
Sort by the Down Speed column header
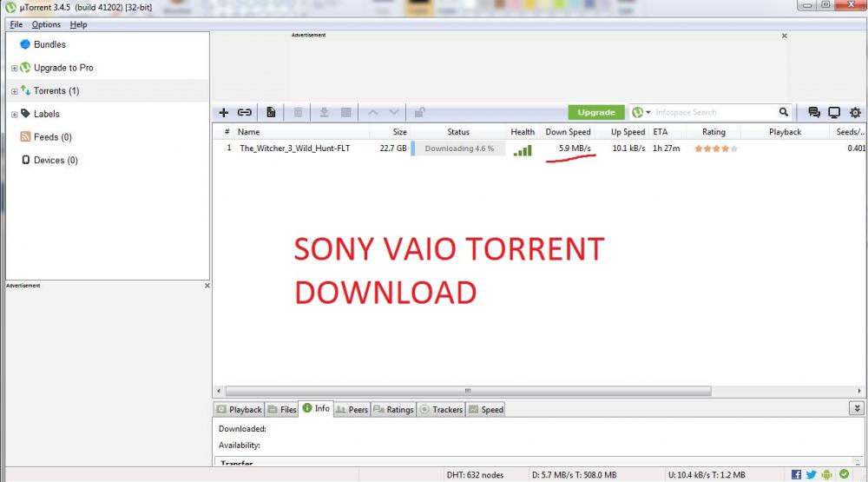pos(568,132)
